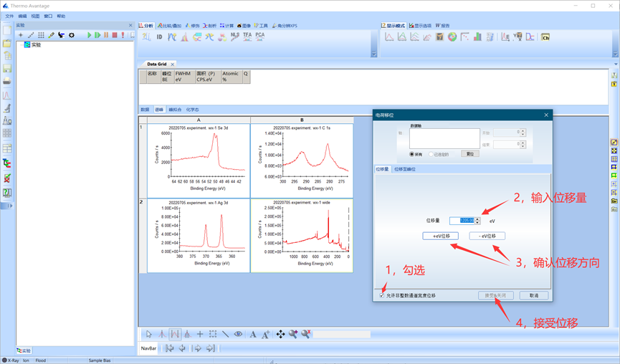The image size is (620, 364).
Task: Click the 位移量 value input field
Action: click(460, 221)
